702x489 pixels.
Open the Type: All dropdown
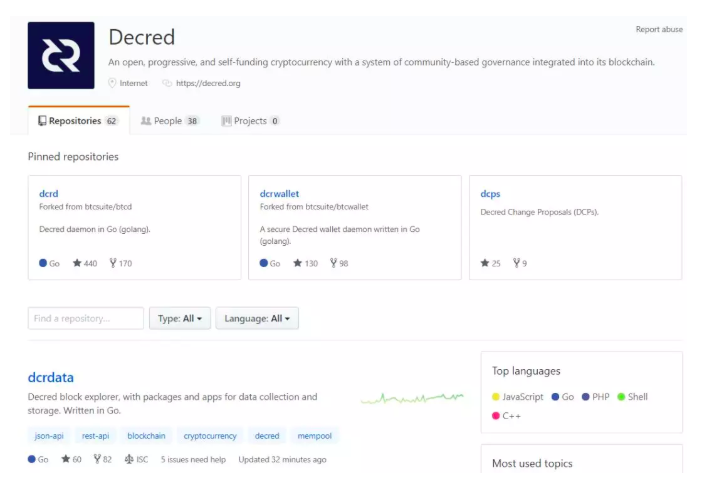pos(180,318)
